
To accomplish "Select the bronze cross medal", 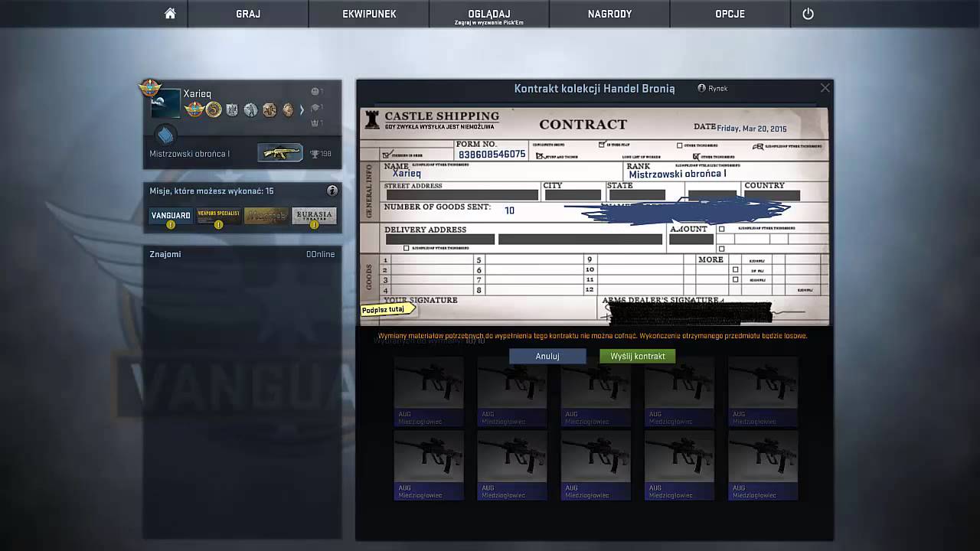I will pyautogui.click(x=269, y=110).
